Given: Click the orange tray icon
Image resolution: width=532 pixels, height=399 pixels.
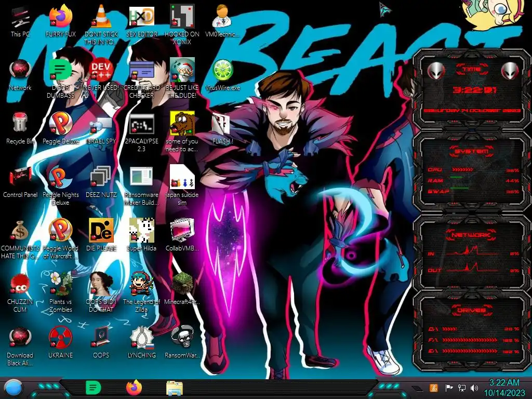Looking at the screenshot, I should (x=434, y=388).
